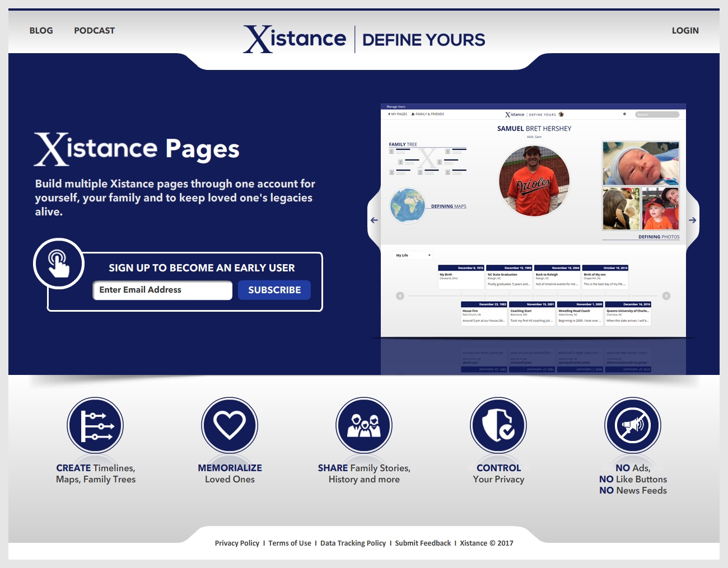Image resolution: width=728 pixels, height=568 pixels.
Task: Click the pointing-hand tap icon beside sign-up
Action: 59,264
